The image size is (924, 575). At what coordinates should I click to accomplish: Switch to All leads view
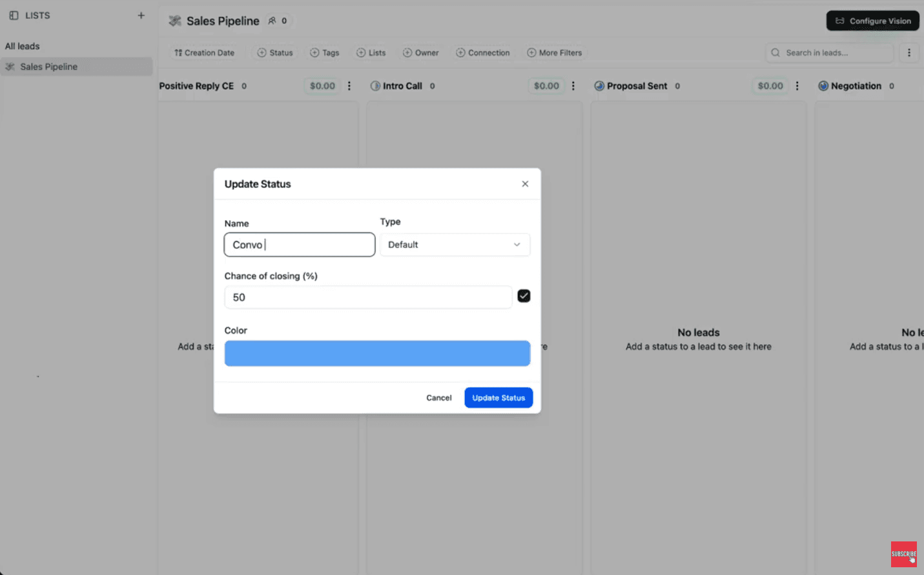click(x=22, y=46)
